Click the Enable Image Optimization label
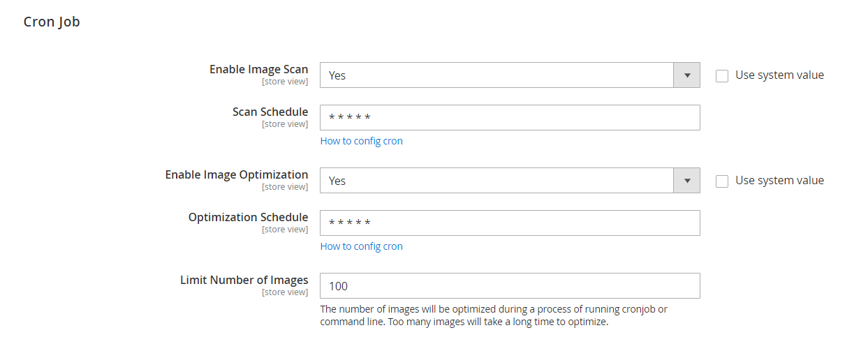This screenshot has width=868, height=344. pos(236,175)
